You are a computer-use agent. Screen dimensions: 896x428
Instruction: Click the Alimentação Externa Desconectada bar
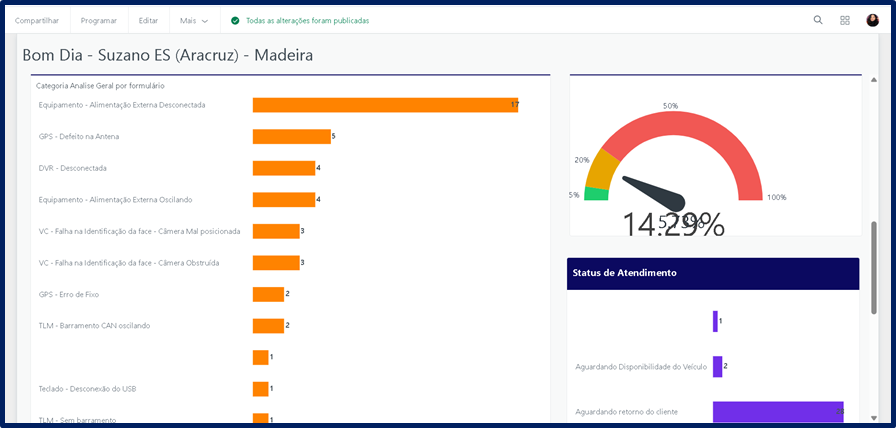pos(385,105)
